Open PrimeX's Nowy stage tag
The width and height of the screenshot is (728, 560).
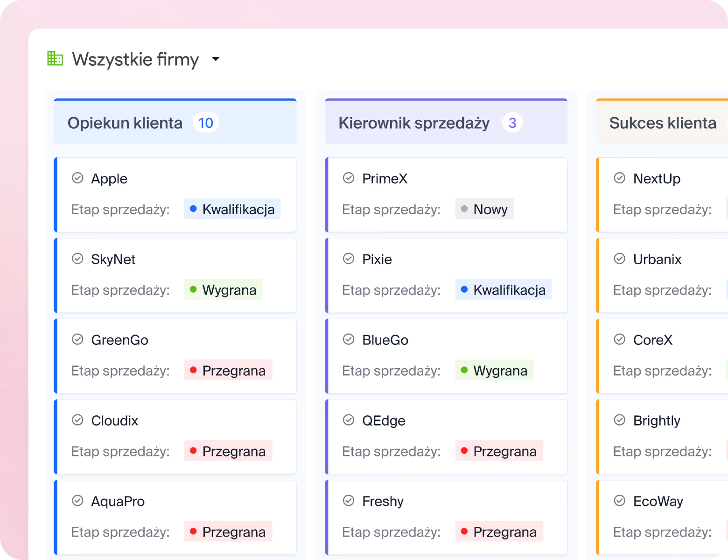click(484, 209)
